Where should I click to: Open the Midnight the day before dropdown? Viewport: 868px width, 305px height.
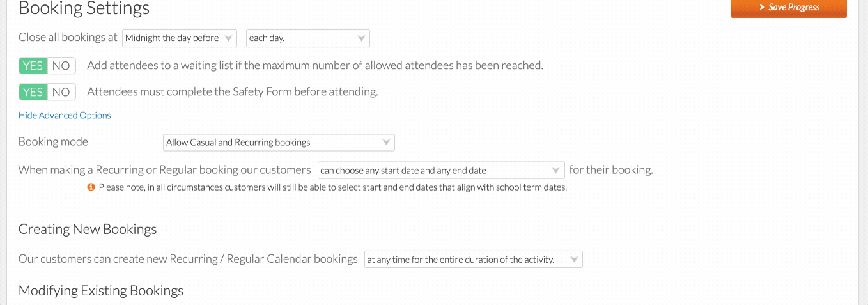tap(180, 38)
